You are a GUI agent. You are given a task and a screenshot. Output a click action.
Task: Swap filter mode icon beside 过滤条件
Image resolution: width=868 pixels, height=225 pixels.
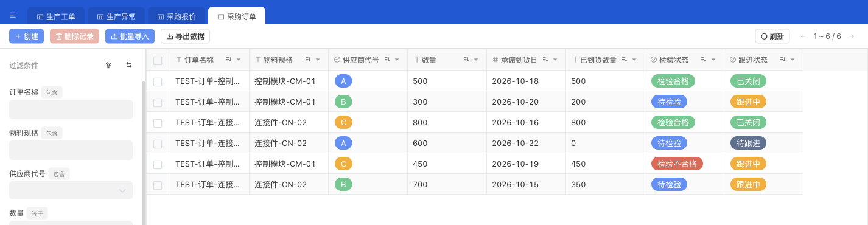coord(129,65)
